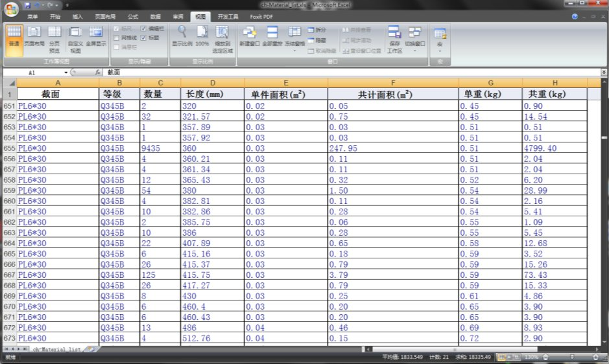This screenshot has height=364, width=609.
Task: Click the formula bar showing 截面
Action: pos(352,72)
